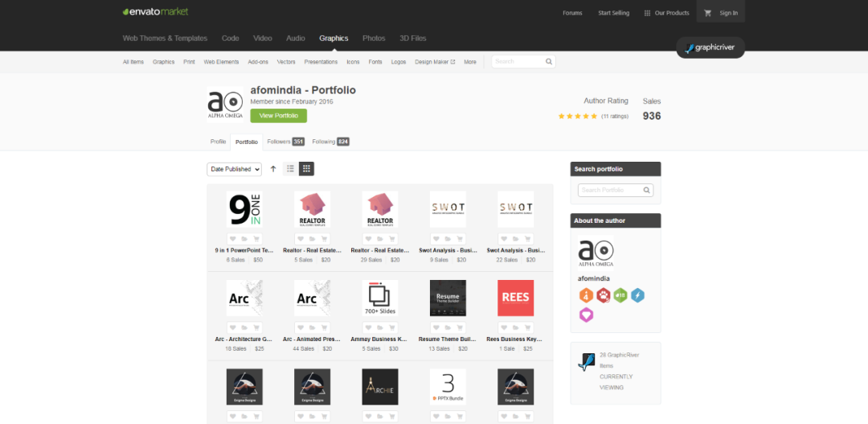Open the 700+ Slides thumbnail
Viewport: 868px width, 424px height.
[380, 298]
